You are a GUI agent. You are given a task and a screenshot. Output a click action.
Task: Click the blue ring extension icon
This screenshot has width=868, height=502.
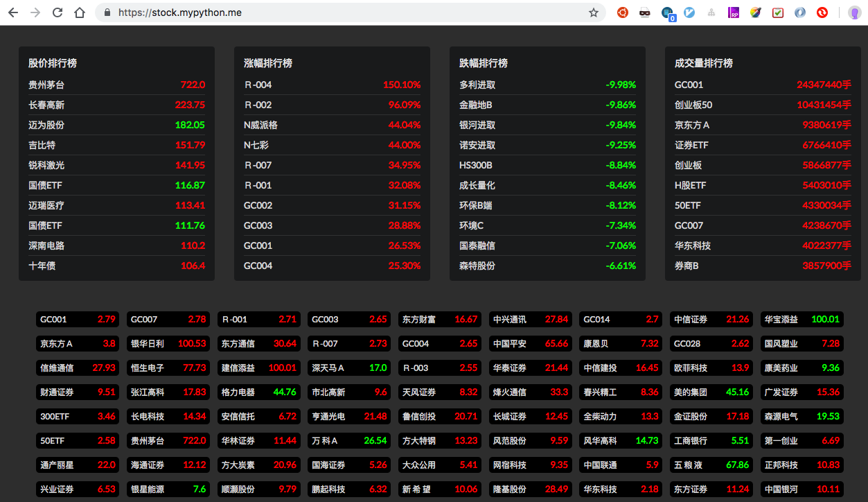pos(800,12)
